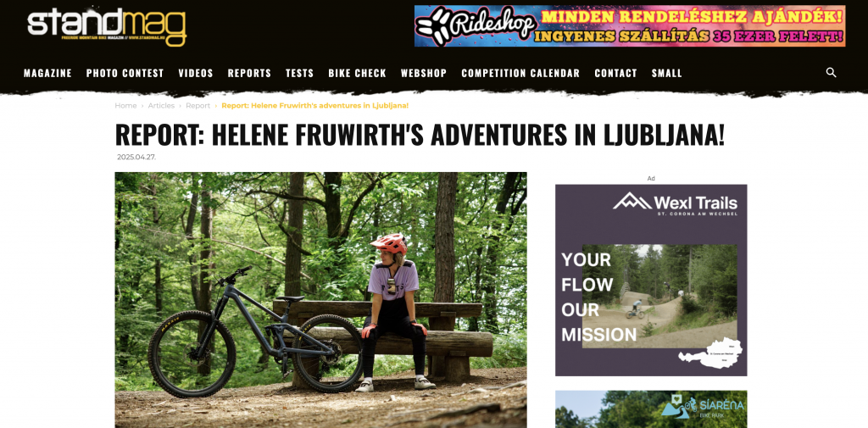Screen dimensions: 868x428
Task: Open Bike Check from navigation
Action: coord(357,73)
